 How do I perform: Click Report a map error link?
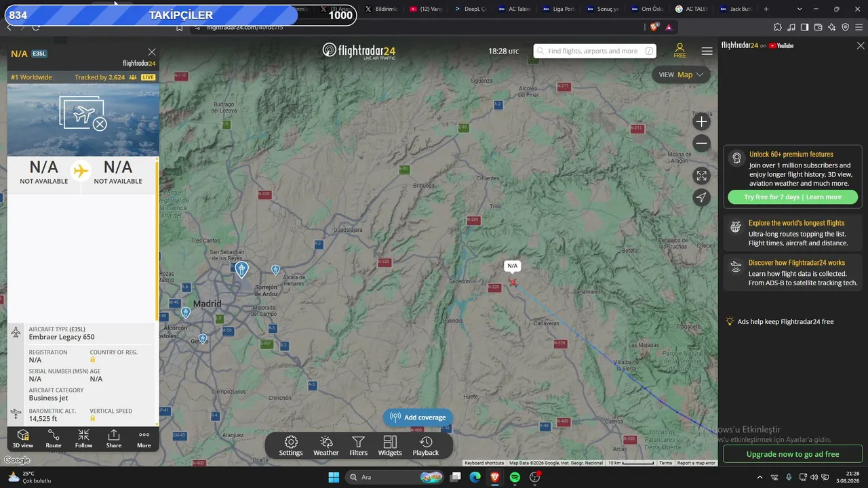(696, 463)
